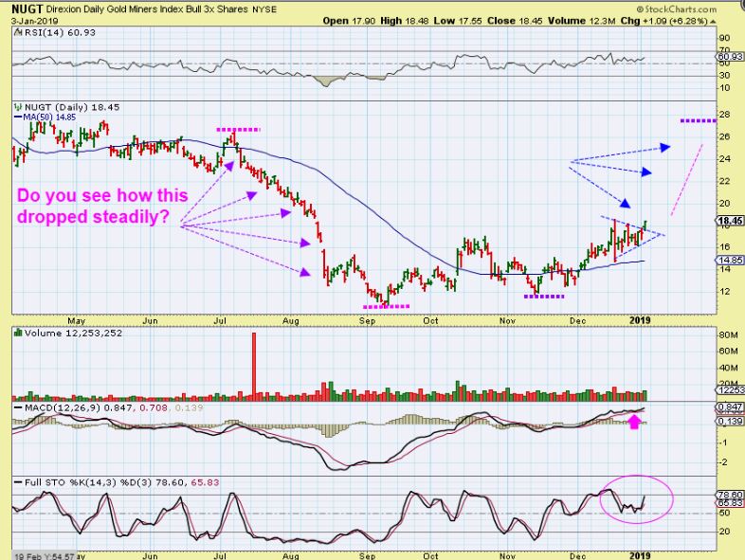Click the NUGT (Daily) 18.45 legend text
The width and height of the screenshot is (745, 560).
tap(72, 107)
